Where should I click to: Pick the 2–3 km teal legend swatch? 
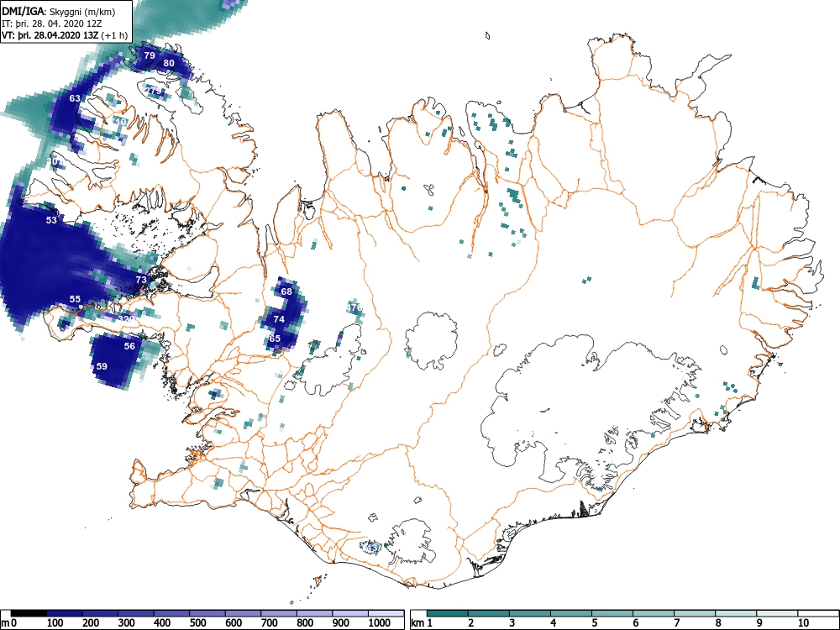coord(489,613)
